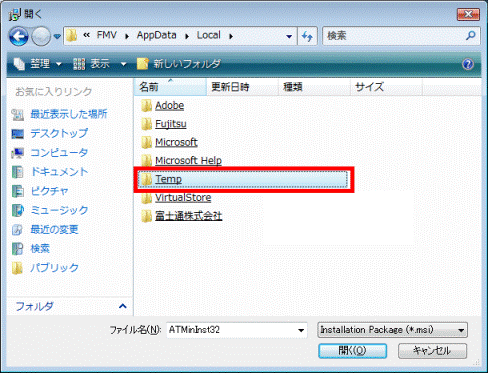Expand arrow after Local in path
Screen dimensions: 488x373
click(x=231, y=36)
